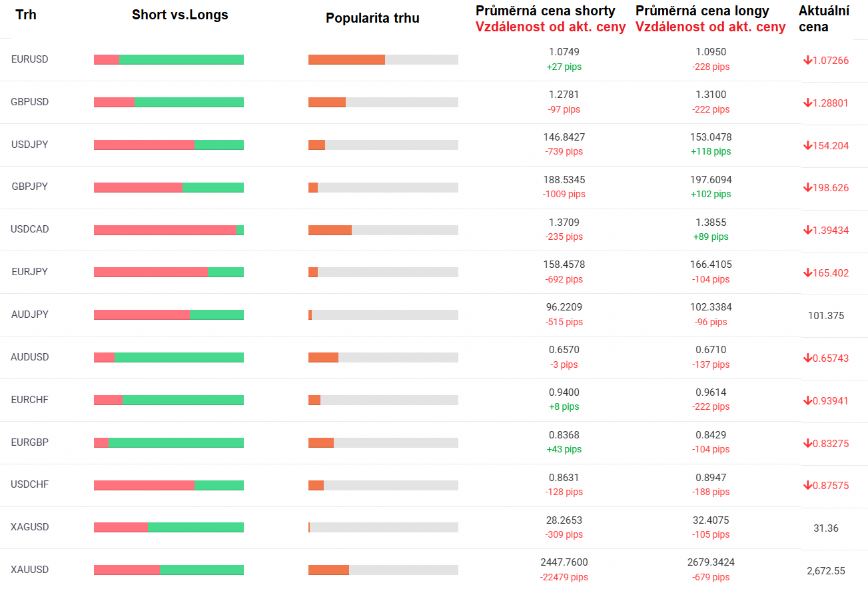Click the red down arrow beside 0.65743
The width and height of the screenshot is (868, 591).
point(807,358)
